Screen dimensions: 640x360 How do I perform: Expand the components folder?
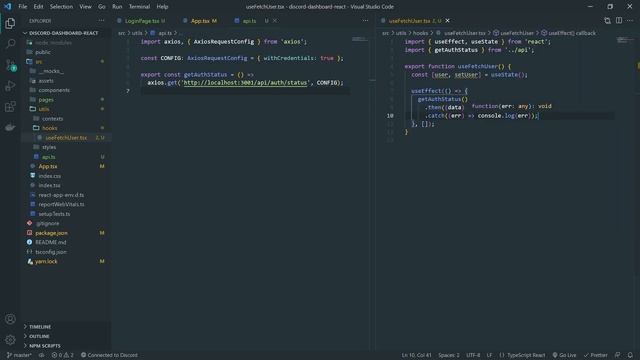[x=54, y=90]
